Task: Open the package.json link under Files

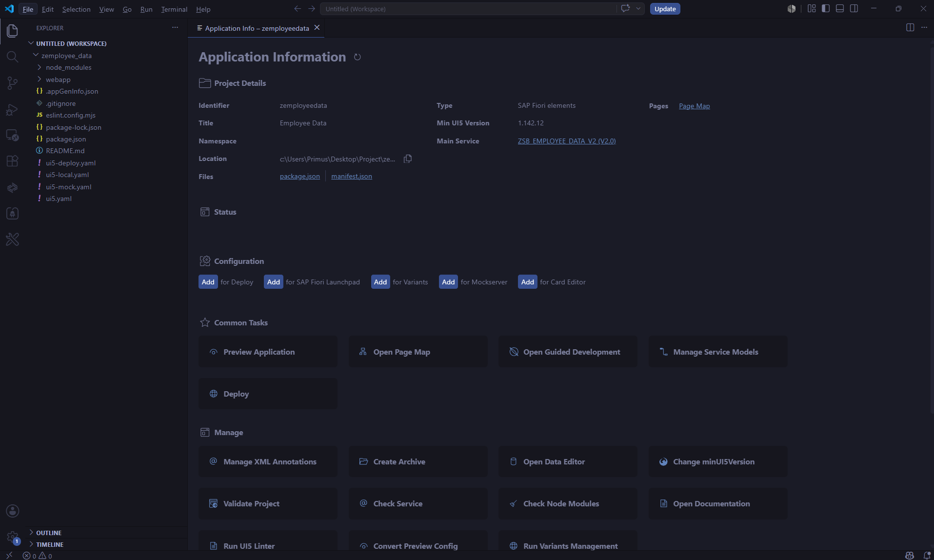Action: 299,176
